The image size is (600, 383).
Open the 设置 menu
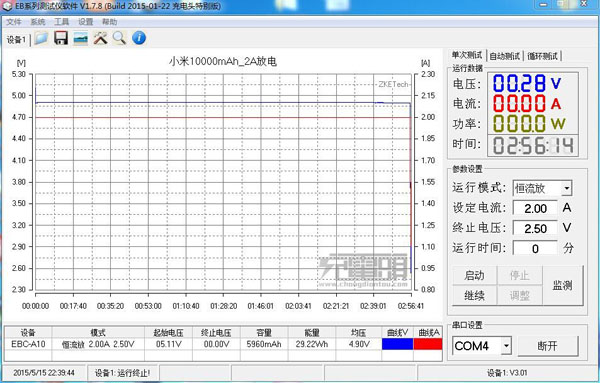click(86, 22)
